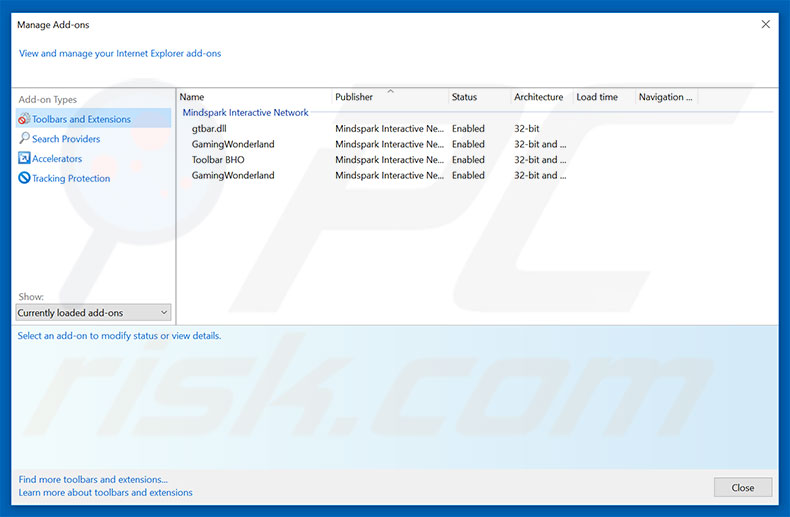Image resolution: width=790 pixels, height=517 pixels.
Task: Select the gtbar.dll add-on
Action: [x=209, y=128]
